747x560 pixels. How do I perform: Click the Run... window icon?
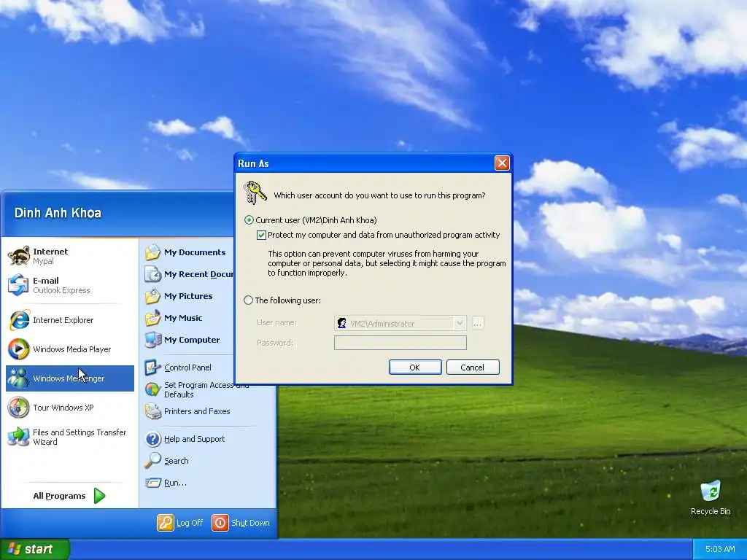tap(153, 483)
